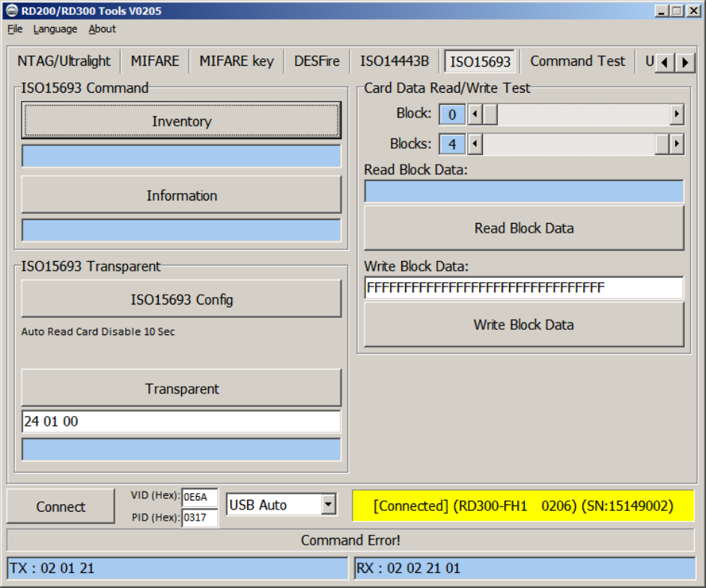Open the Language menu

point(55,29)
